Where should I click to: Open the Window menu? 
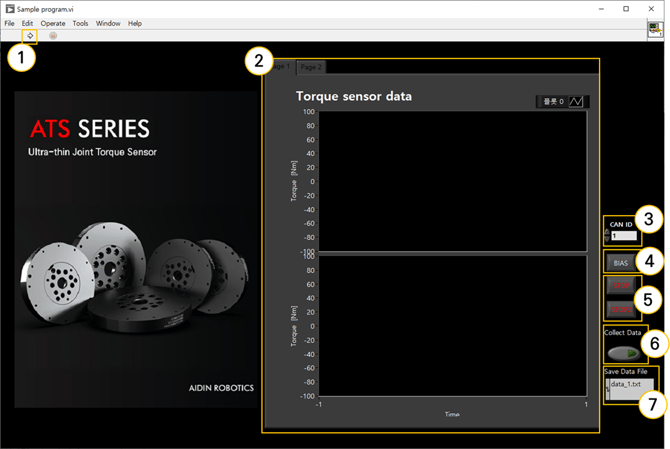point(108,23)
